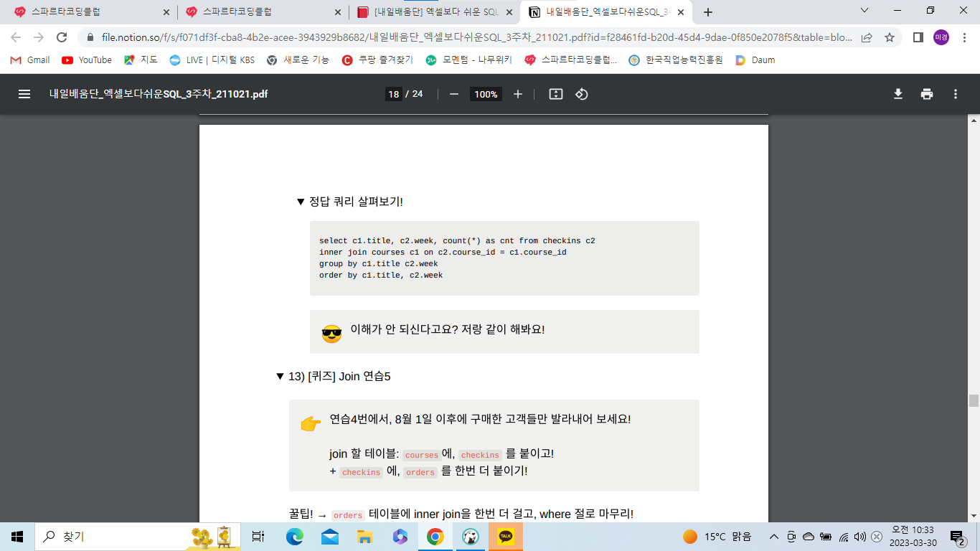Click the vertical scrollbar thumb
The image size is (980, 551).
point(974,400)
